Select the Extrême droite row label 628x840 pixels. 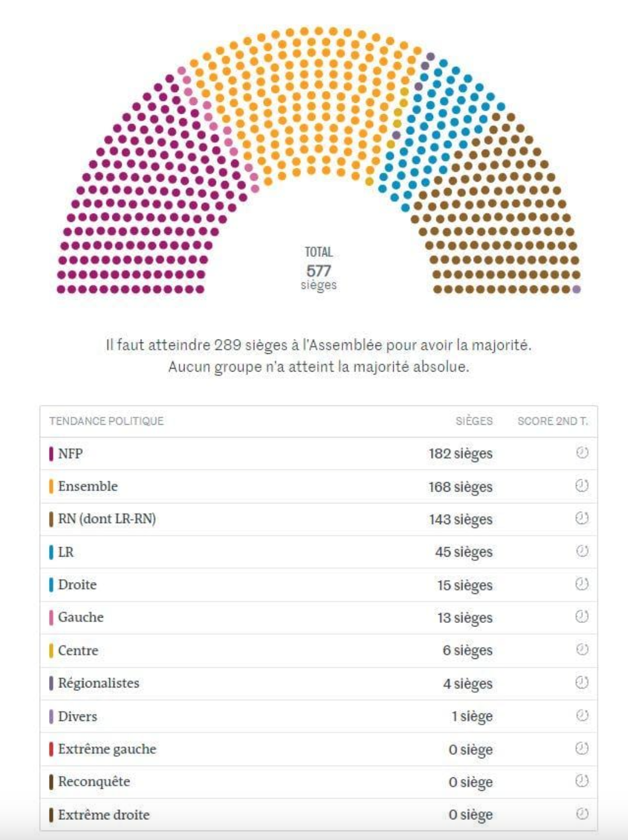tap(103, 815)
